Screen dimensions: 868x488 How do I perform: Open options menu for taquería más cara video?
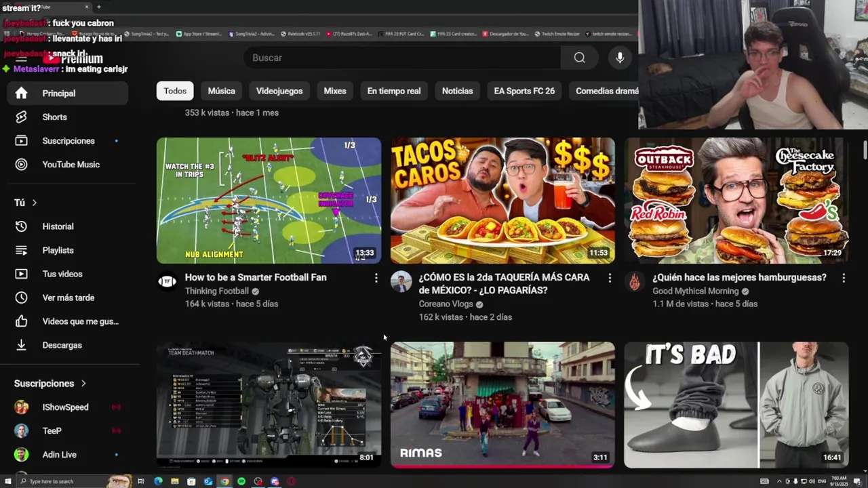pos(610,278)
